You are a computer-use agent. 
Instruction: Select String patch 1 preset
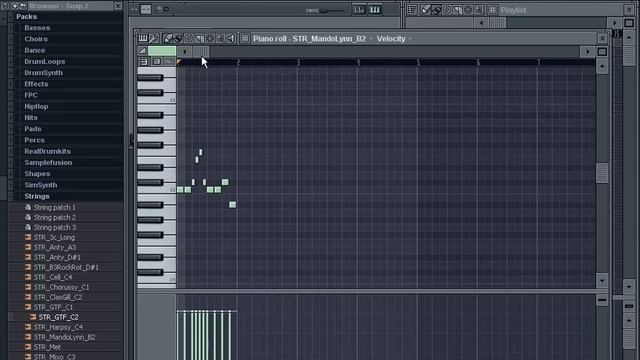click(55, 207)
